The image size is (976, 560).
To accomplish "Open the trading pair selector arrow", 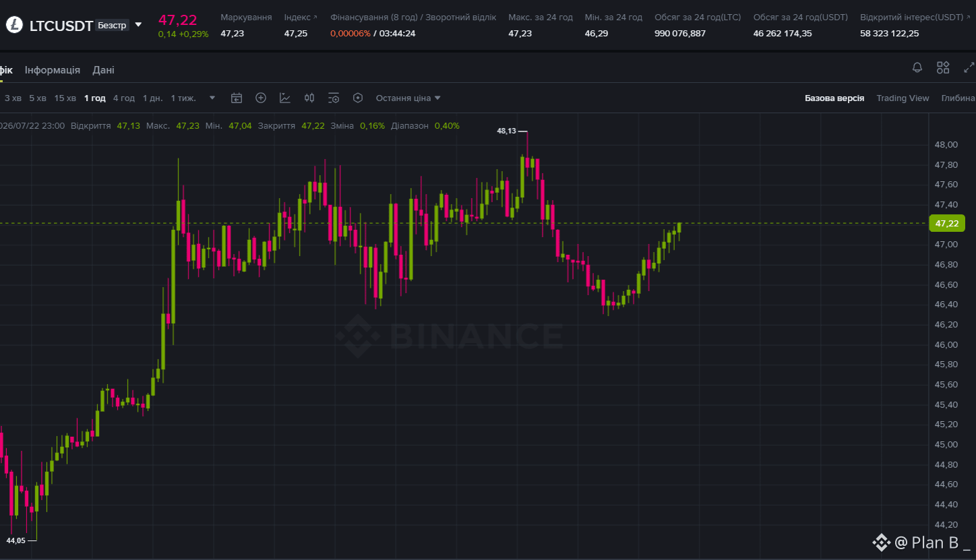I will pyautogui.click(x=138, y=26).
